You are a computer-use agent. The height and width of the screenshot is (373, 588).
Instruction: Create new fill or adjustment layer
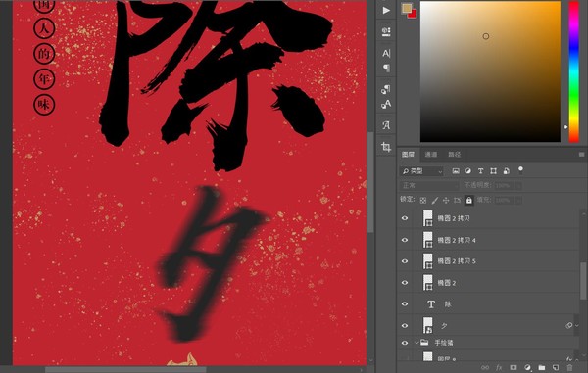point(527,368)
